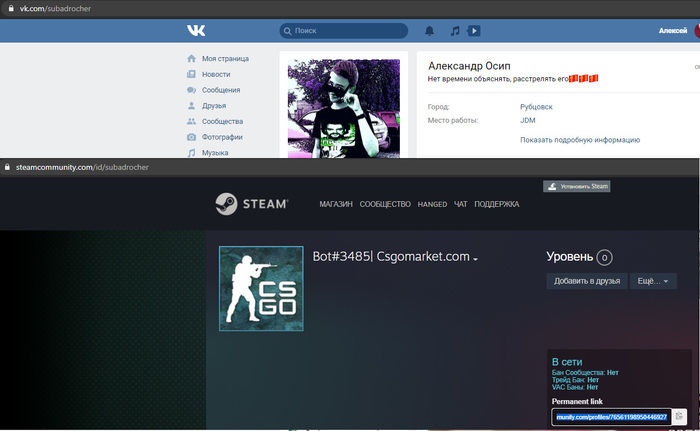Open VK notifications bell
Screen dimensions: 700x431
point(430,31)
